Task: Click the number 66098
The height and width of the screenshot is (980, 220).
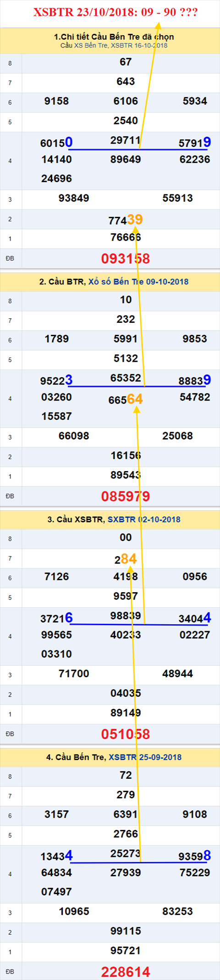Action: point(74,436)
